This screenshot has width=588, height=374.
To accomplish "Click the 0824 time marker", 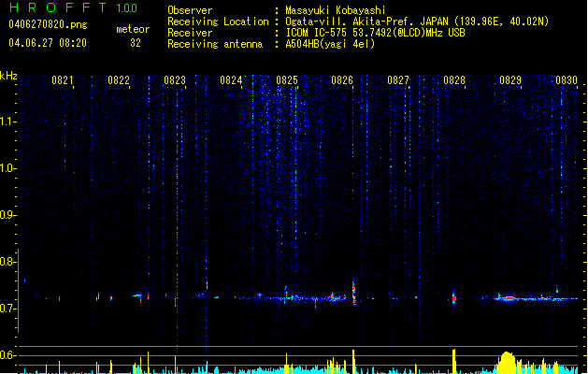I will pyautogui.click(x=231, y=80).
